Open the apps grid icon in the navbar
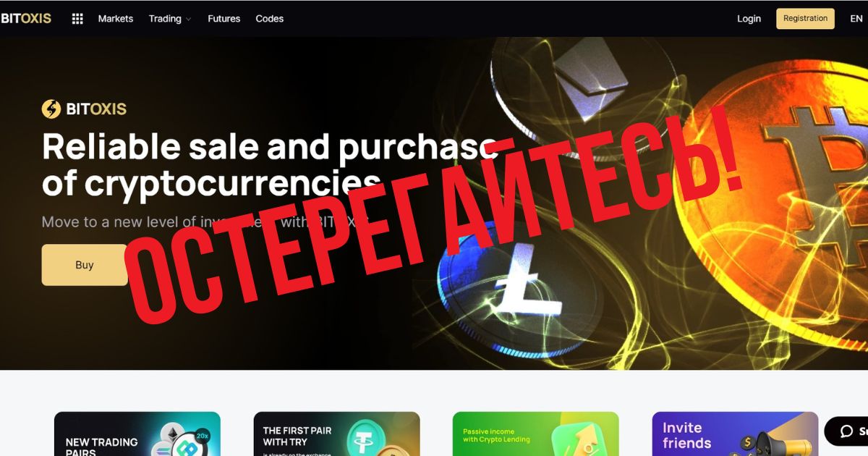The width and height of the screenshot is (868, 456). 77,19
